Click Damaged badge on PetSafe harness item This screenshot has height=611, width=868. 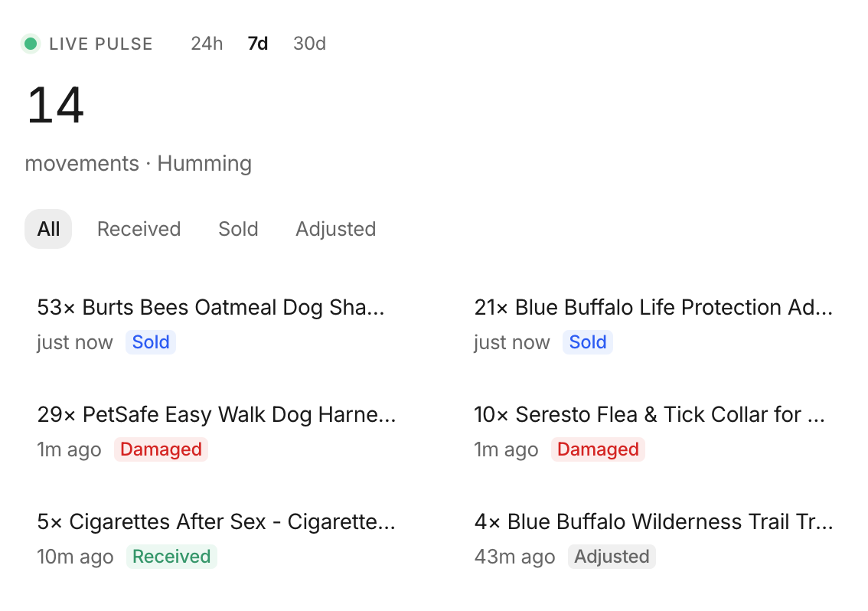pyautogui.click(x=161, y=449)
